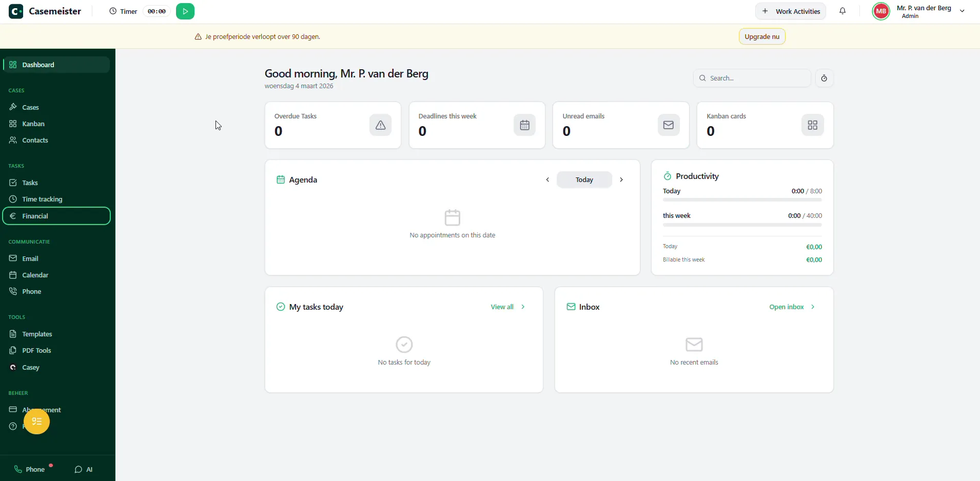Click the stopwatch icon beside the search box
Viewport: 980px width, 481px height.
click(824, 78)
